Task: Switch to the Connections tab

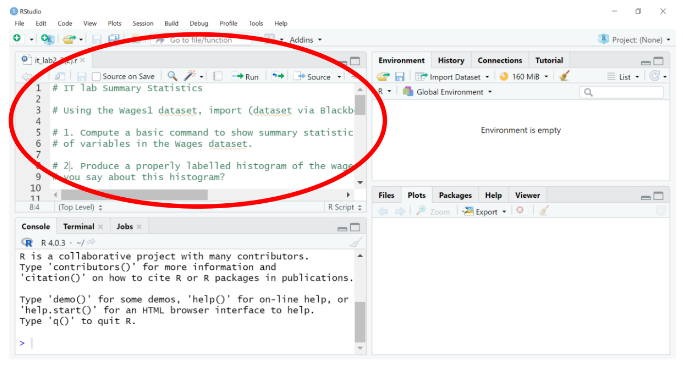Action: tap(500, 61)
